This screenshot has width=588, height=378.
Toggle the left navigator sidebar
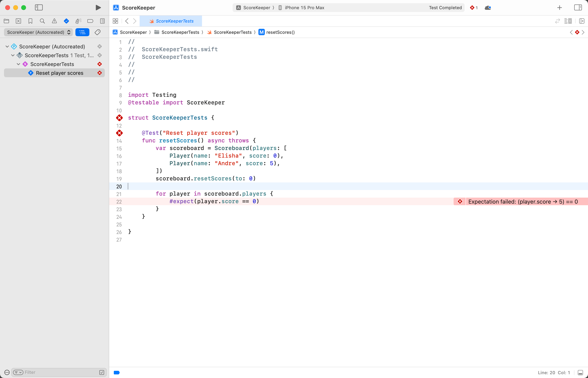39,8
